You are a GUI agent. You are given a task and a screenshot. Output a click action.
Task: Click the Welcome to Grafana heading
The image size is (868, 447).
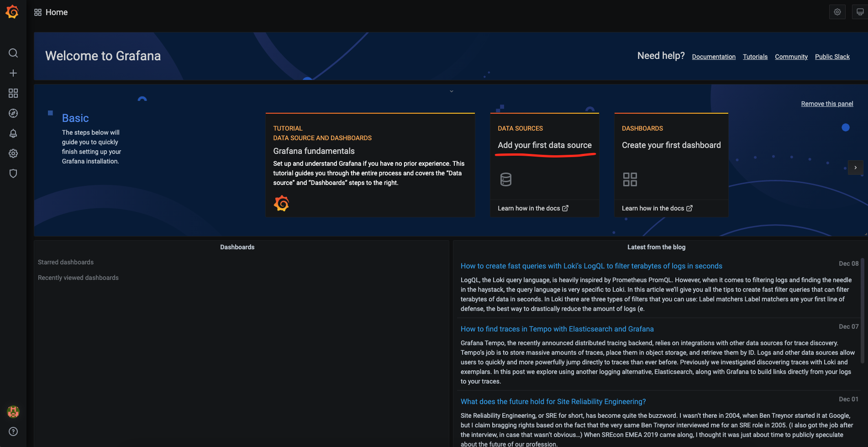[x=103, y=56]
